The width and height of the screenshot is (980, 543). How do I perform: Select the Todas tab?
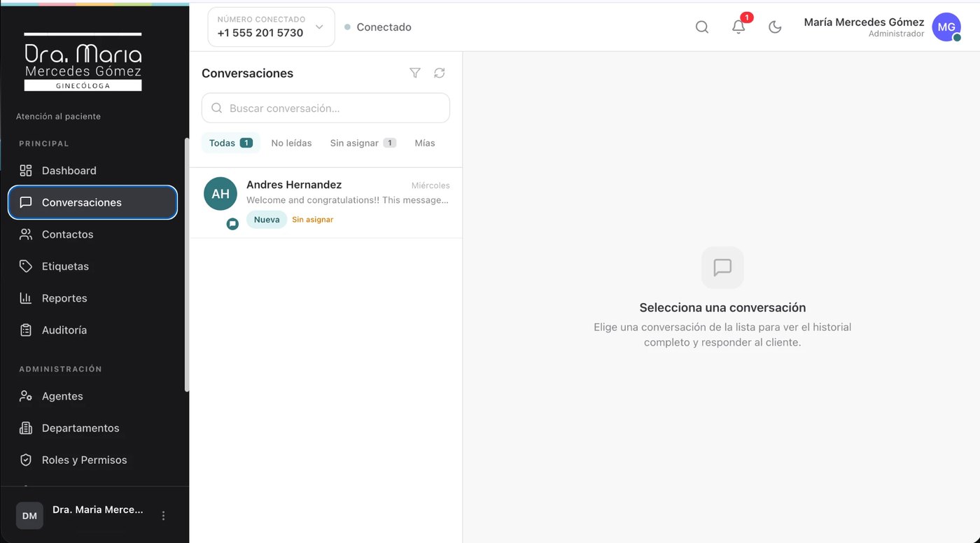[230, 143]
